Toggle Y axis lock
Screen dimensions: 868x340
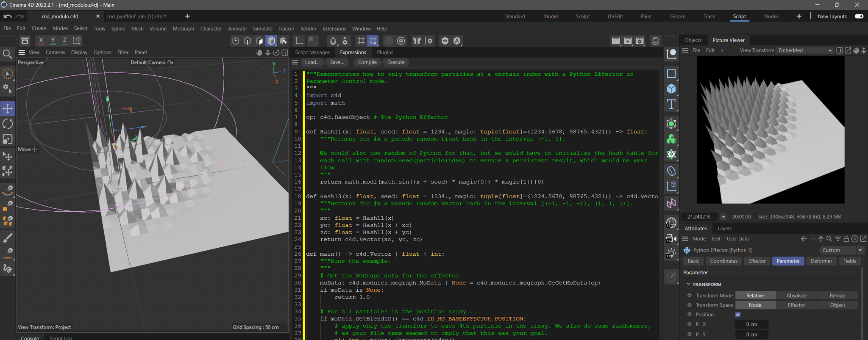[x=53, y=41]
